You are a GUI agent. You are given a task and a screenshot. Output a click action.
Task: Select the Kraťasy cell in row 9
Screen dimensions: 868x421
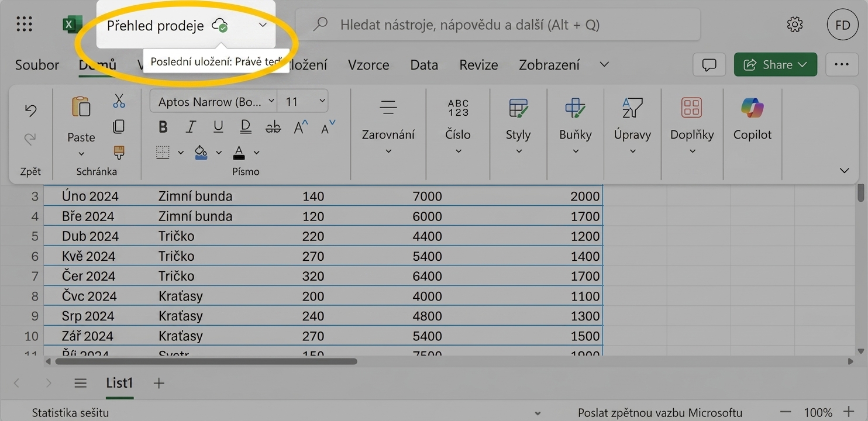180,316
